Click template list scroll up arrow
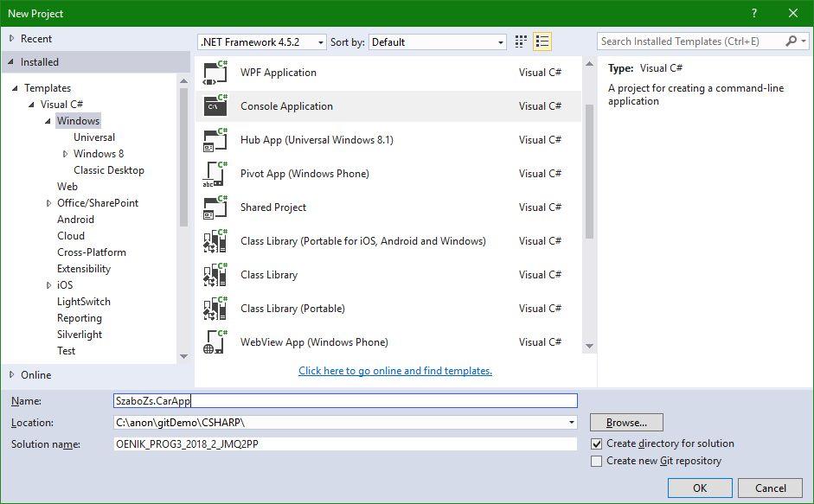This screenshot has width=814, height=504. [589, 64]
